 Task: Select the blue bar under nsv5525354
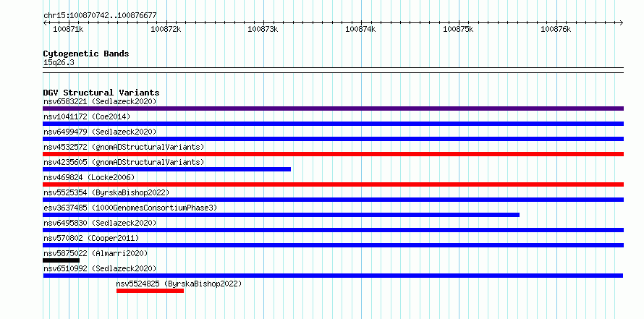pos(333,200)
